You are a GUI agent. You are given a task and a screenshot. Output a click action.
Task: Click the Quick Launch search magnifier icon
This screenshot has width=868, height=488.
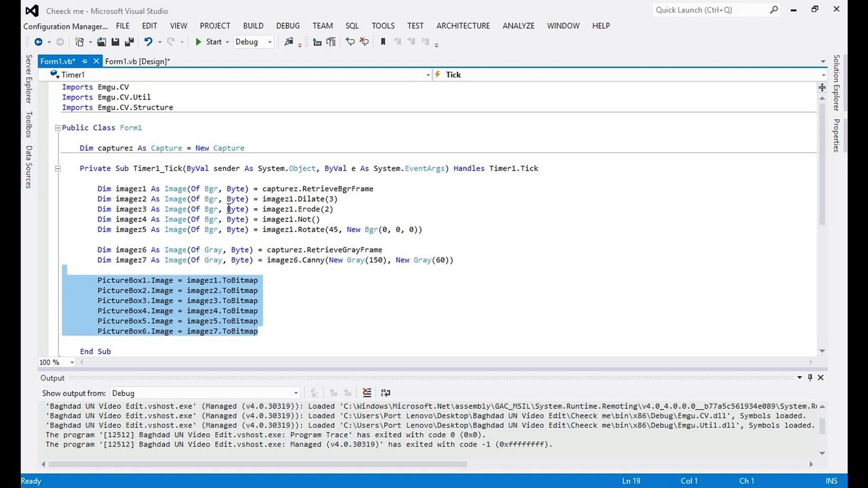[774, 10]
